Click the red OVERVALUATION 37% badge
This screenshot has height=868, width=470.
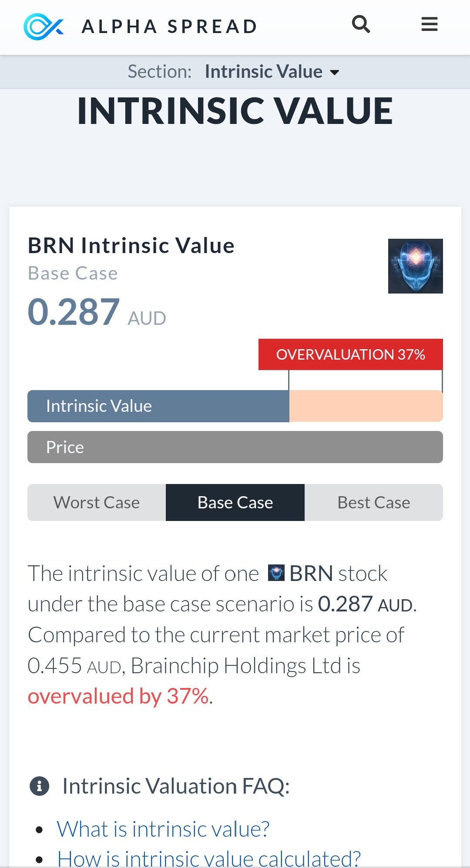point(350,354)
